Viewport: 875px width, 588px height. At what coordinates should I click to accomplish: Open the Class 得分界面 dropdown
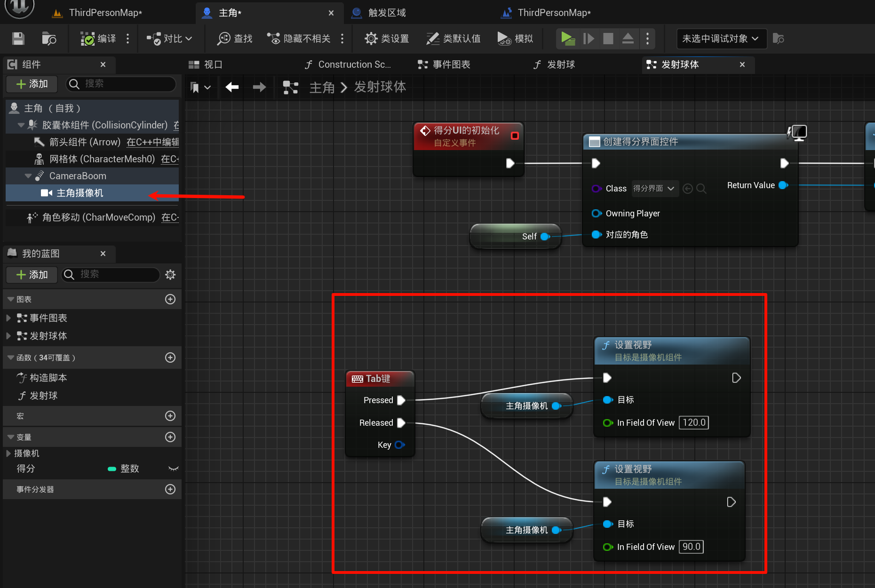coord(654,189)
